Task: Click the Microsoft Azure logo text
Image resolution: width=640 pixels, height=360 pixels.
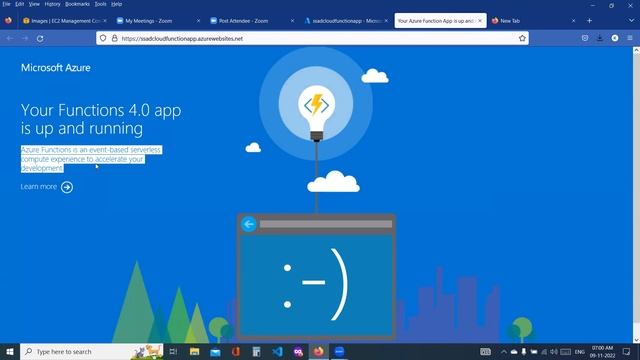Action: [56, 68]
